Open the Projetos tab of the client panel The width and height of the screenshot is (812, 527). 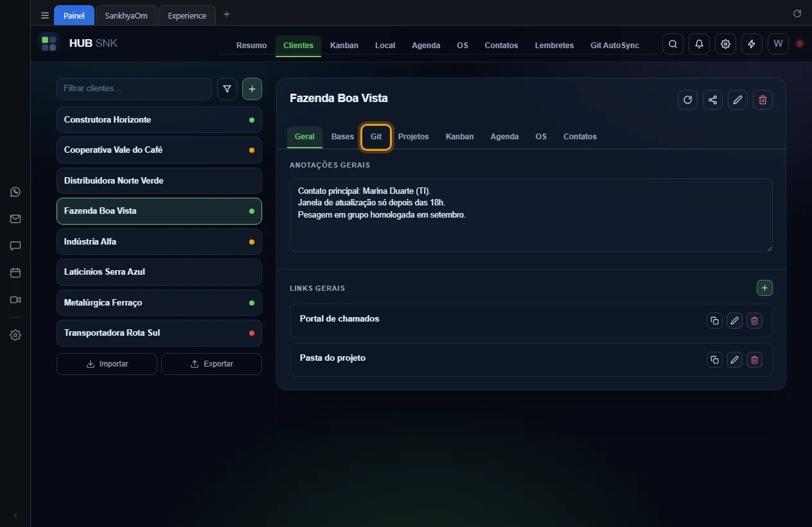point(413,137)
